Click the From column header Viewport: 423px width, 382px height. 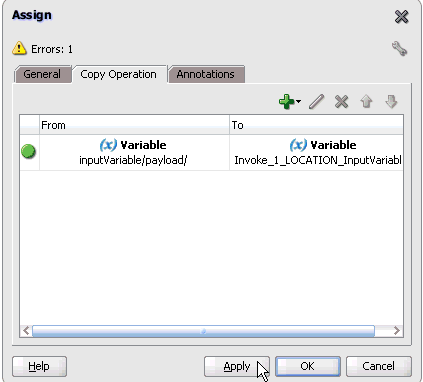(x=134, y=125)
